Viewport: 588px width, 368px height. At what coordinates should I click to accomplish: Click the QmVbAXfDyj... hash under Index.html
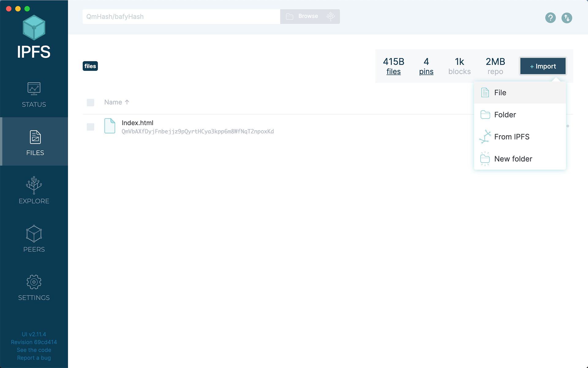click(198, 131)
